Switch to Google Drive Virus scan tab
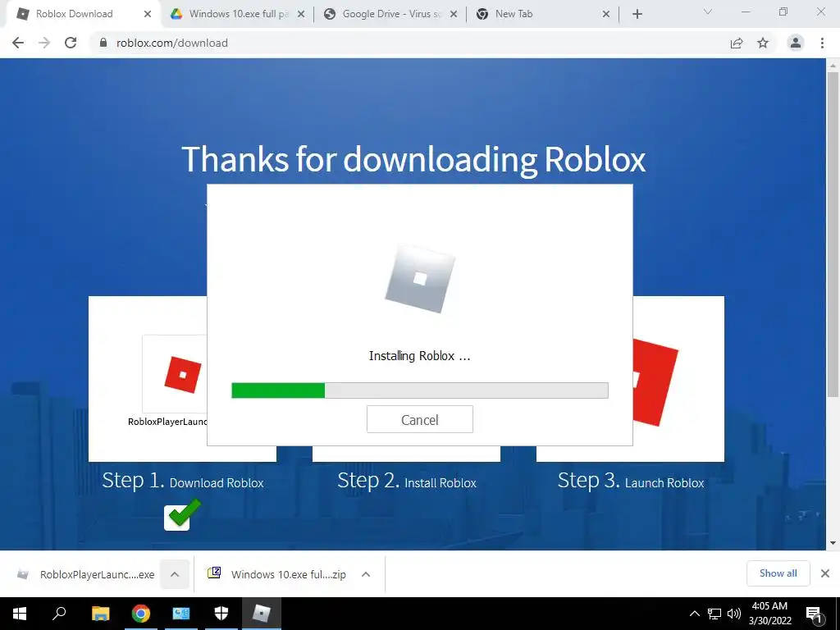840x630 pixels. pyautogui.click(x=391, y=14)
